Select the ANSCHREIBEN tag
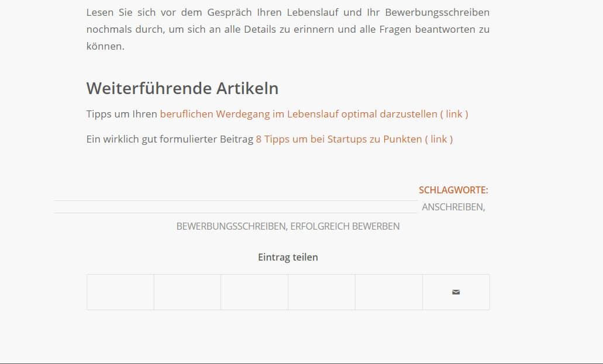Viewport: 603px width, 364px height. [453, 207]
